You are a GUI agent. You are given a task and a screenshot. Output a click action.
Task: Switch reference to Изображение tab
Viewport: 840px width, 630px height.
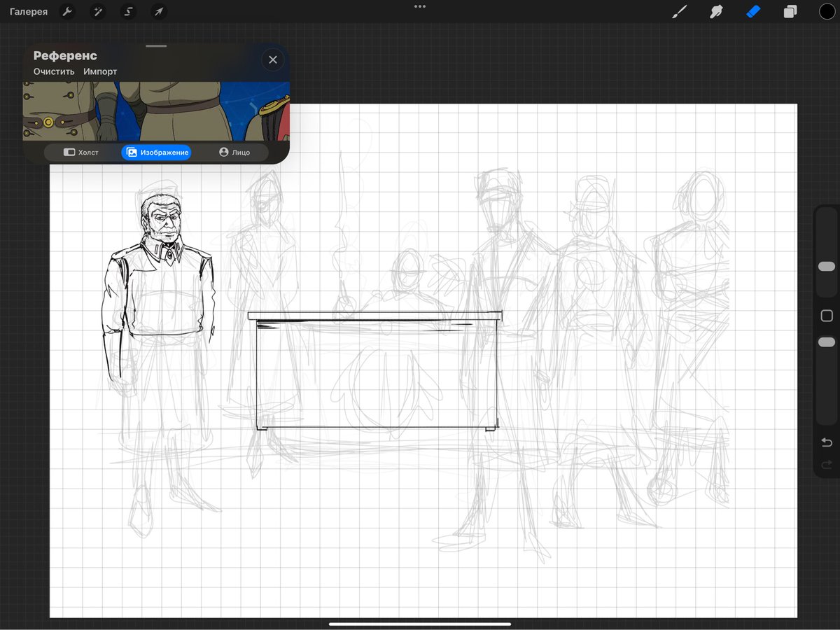coord(156,152)
